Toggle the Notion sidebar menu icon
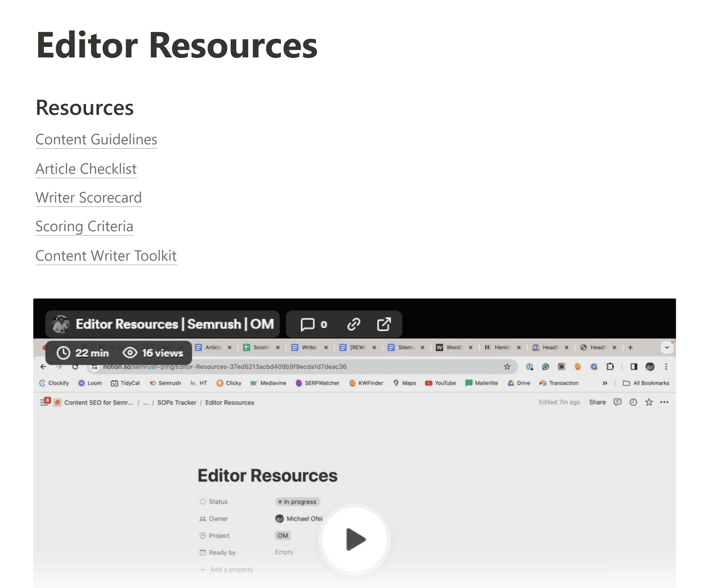Viewport: 709px width, 588px height. [x=45, y=402]
